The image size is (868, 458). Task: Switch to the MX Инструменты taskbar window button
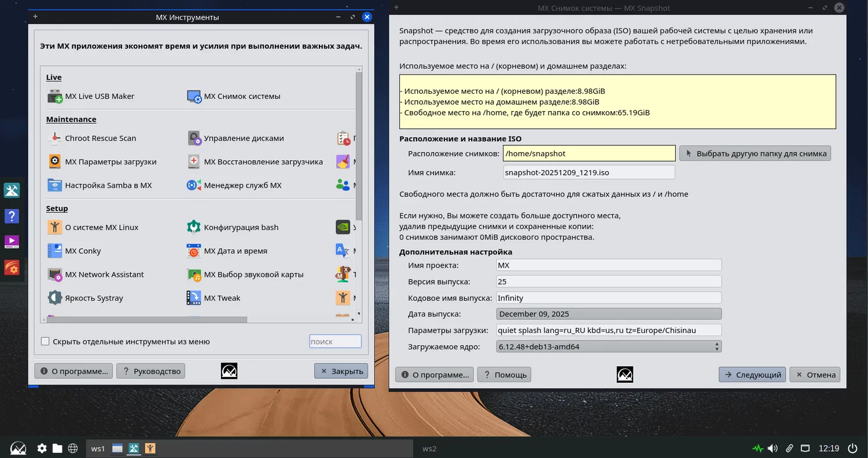pos(134,448)
